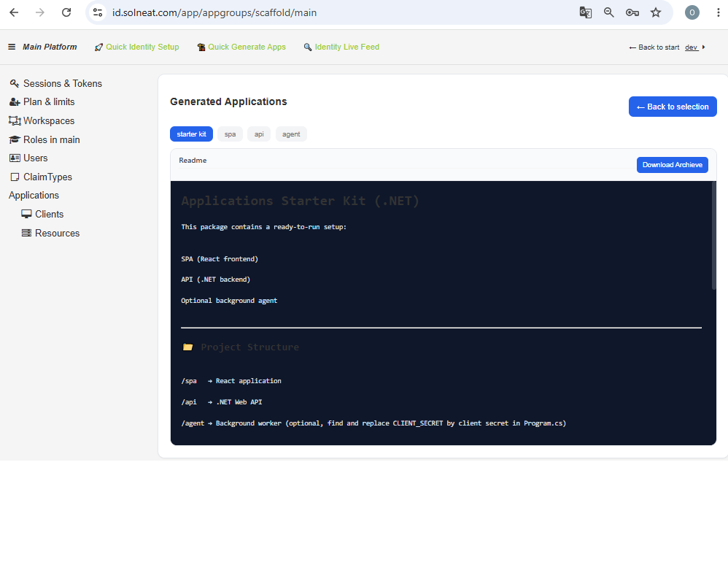The width and height of the screenshot is (728, 581).
Task: Click the rocket icon for Quick Identity Setup
Action: [x=98, y=47]
